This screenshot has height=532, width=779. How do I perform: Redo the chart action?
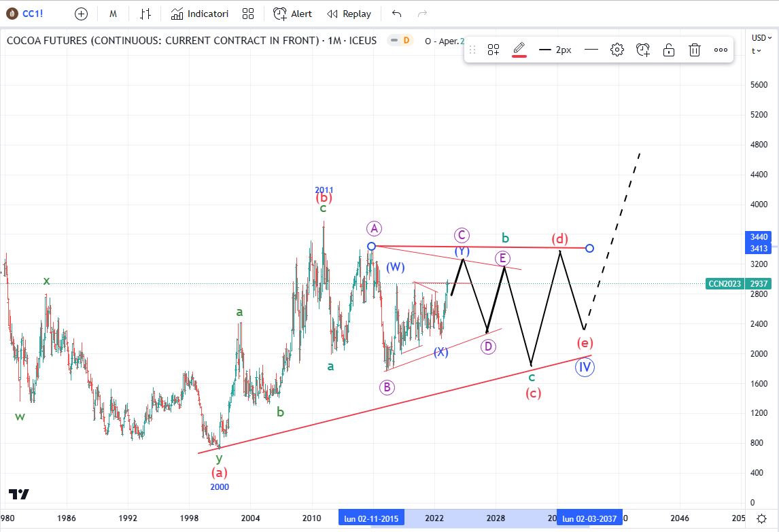click(x=422, y=14)
